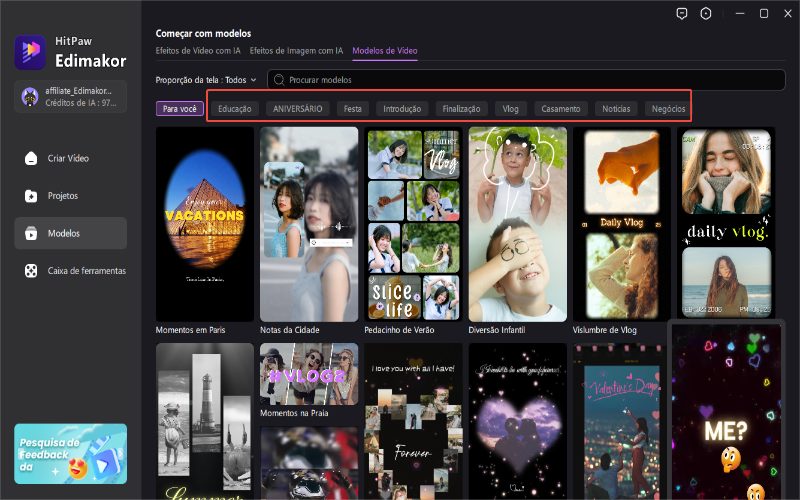This screenshot has height=500, width=800.
Task: Click the HitPaw Edimakor logo icon
Action: coord(31,52)
